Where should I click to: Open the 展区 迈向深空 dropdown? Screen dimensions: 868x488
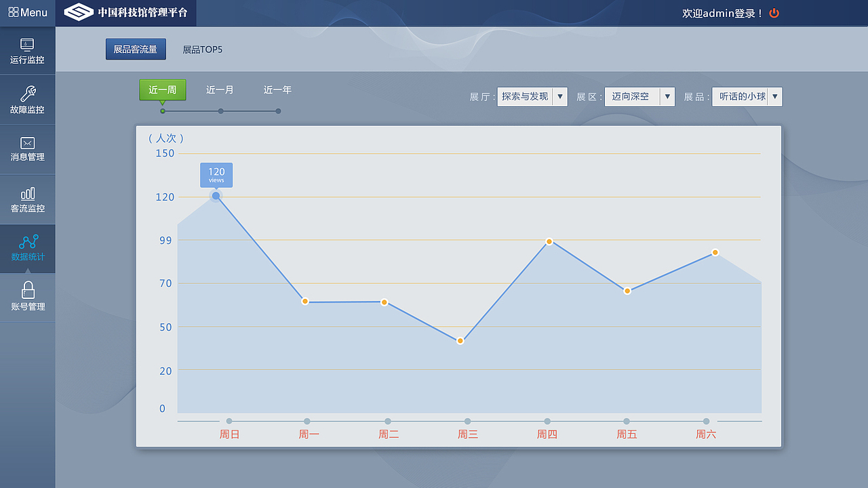tap(639, 96)
